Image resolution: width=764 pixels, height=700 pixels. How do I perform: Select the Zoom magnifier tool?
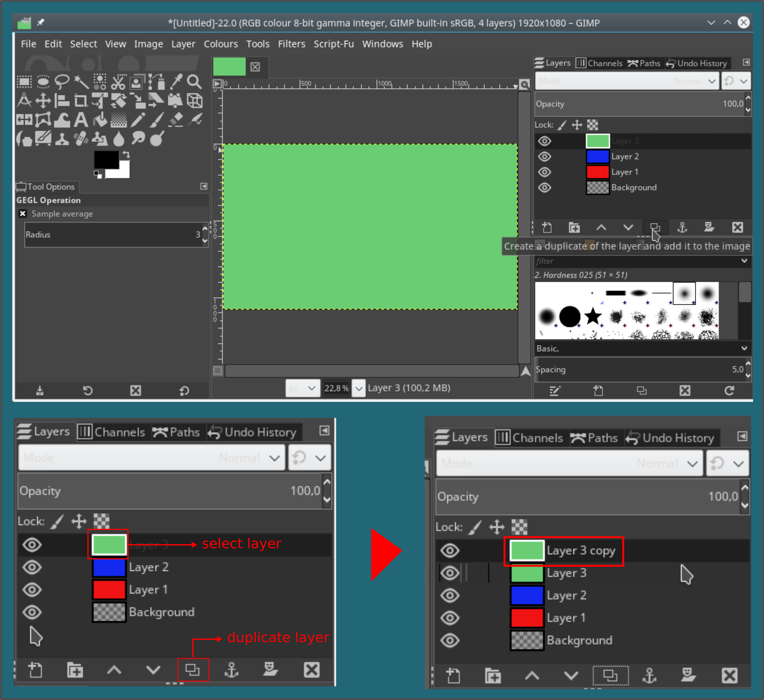(x=194, y=82)
